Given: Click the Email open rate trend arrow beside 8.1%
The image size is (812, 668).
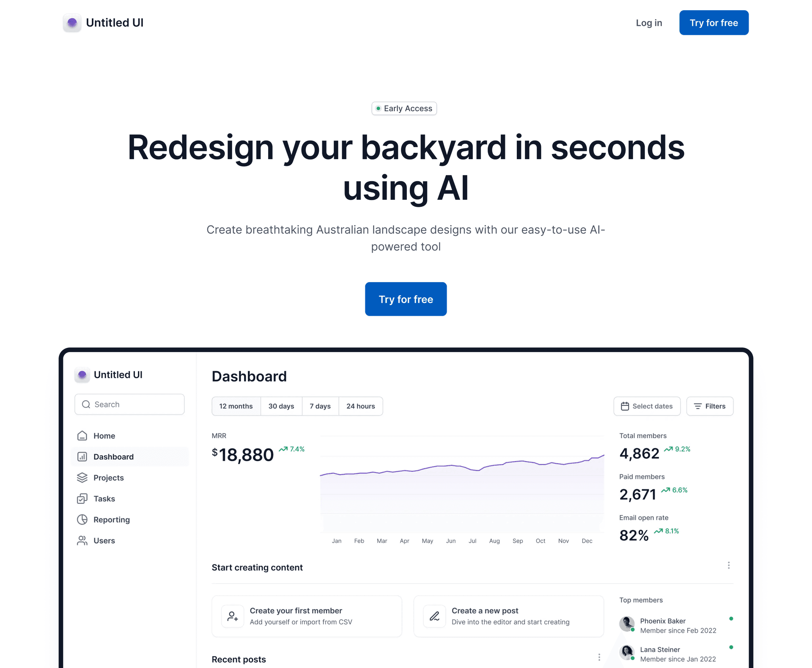Looking at the screenshot, I should (x=658, y=531).
